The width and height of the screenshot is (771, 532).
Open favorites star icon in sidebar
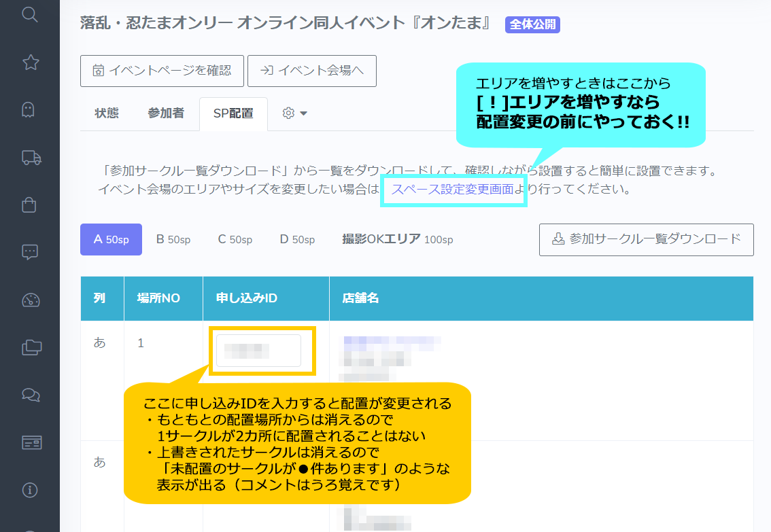point(30,63)
